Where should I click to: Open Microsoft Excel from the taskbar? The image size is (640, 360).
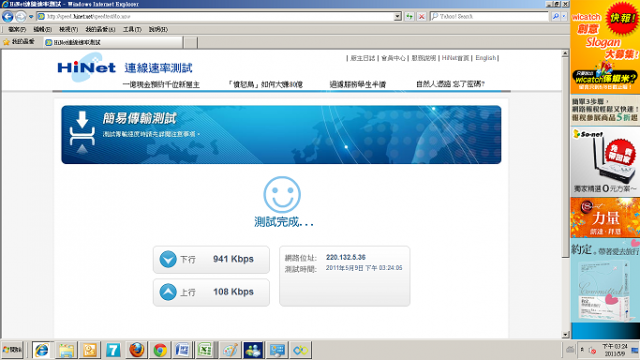click(205, 350)
